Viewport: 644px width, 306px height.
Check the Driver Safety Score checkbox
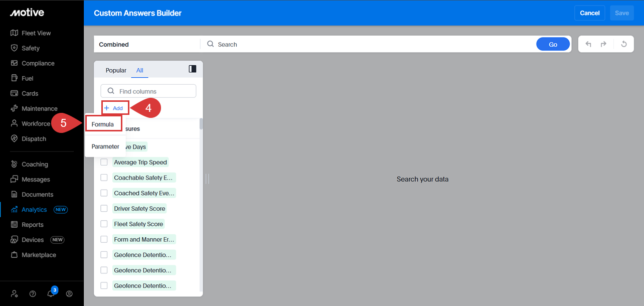(x=104, y=208)
